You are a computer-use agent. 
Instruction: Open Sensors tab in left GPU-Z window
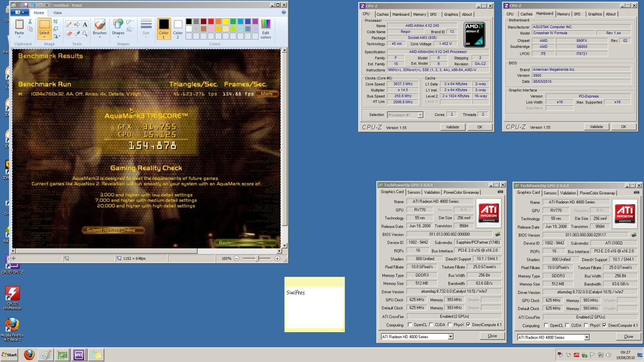click(414, 192)
